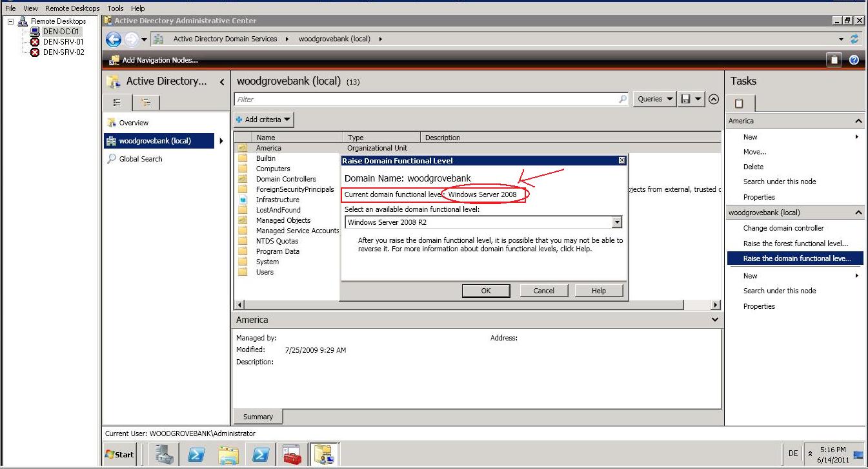Screen dimensions: 868x469
Task: Open the Help menu in the menu bar
Action: (138, 8)
